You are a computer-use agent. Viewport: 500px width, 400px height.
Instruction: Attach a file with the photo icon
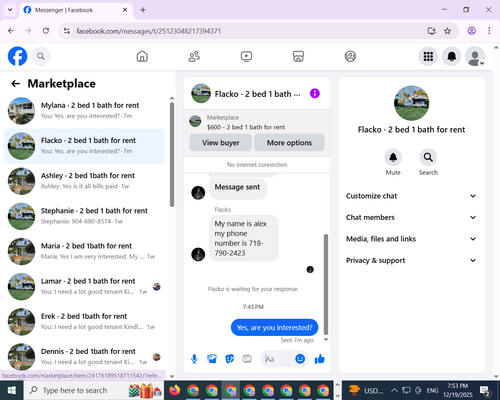212,359
